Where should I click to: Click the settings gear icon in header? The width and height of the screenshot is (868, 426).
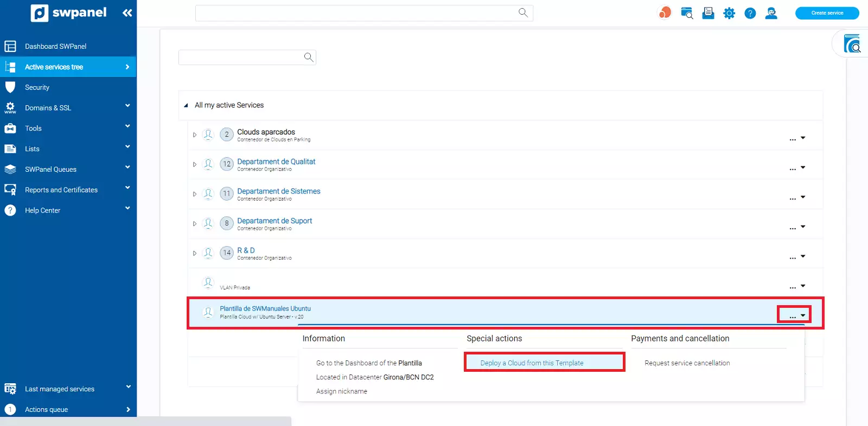729,13
